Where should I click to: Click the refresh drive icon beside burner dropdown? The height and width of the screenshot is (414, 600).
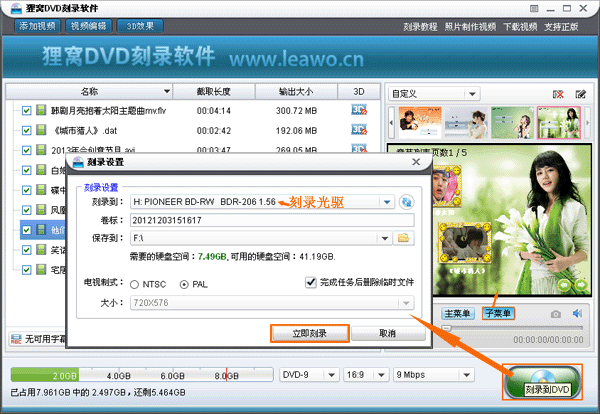(406, 202)
